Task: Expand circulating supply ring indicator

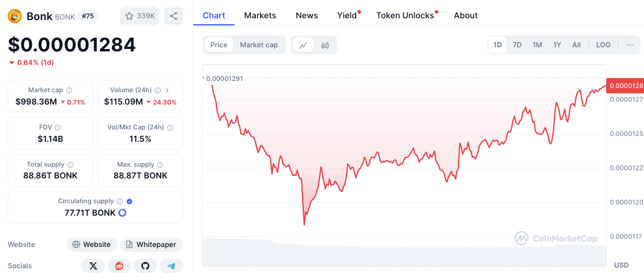Action: click(x=122, y=213)
